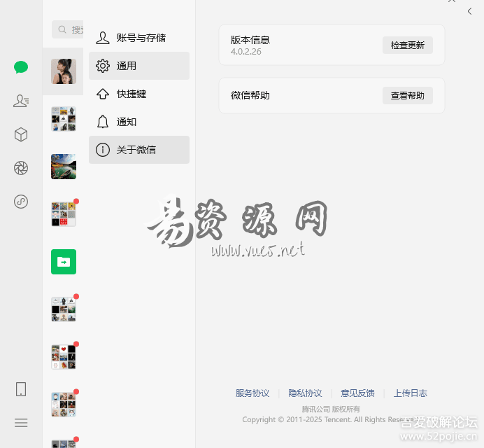Viewport: 484px width, 448px height.
Task: Click the 微信帮助 label
Action: 250,95
